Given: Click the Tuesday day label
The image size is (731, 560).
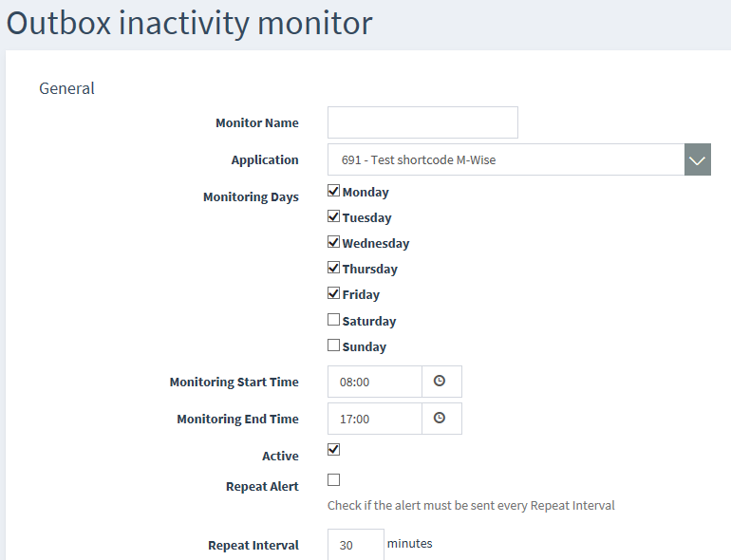Looking at the screenshot, I should click(366, 218).
